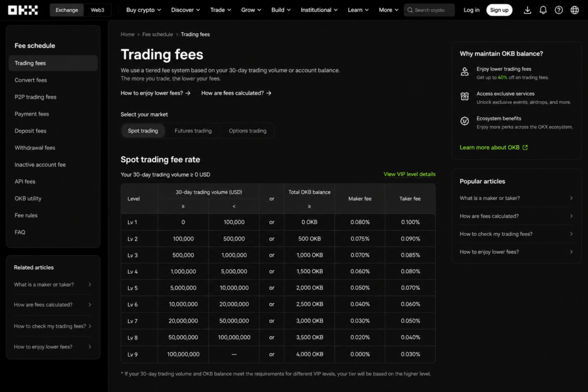Click the 0.080% maker fee for Lv 1
The width and height of the screenshot is (588, 392).
[x=360, y=222]
